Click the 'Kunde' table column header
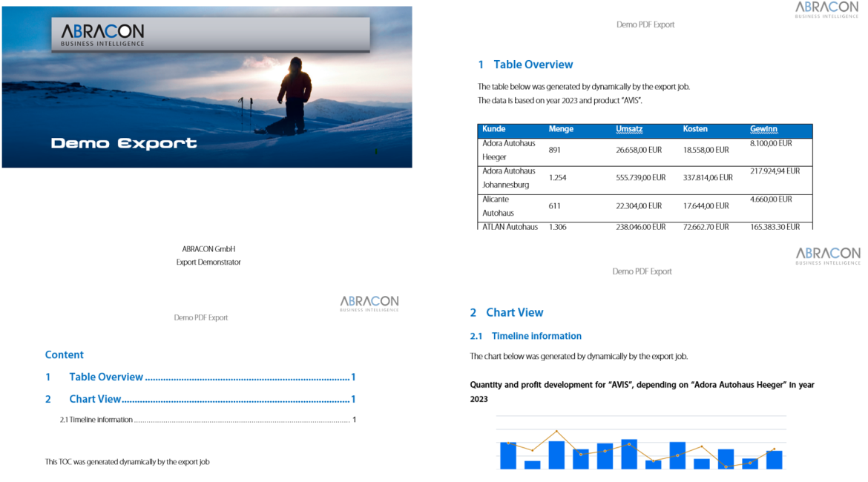Viewport: 868px width, 482px height. click(x=493, y=129)
